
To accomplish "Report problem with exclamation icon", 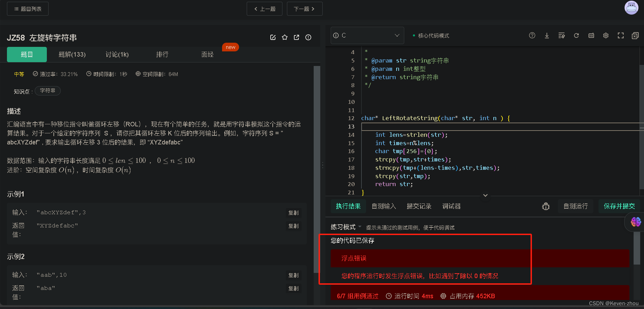I will (x=308, y=37).
